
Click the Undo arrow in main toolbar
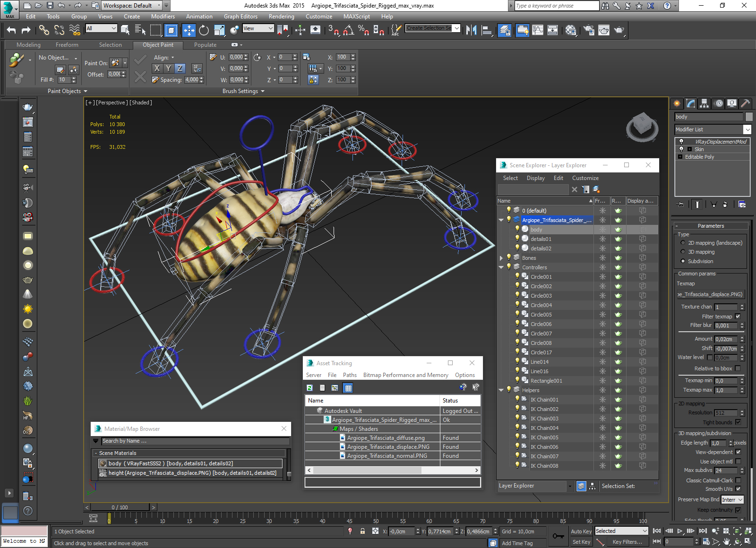coord(11,30)
